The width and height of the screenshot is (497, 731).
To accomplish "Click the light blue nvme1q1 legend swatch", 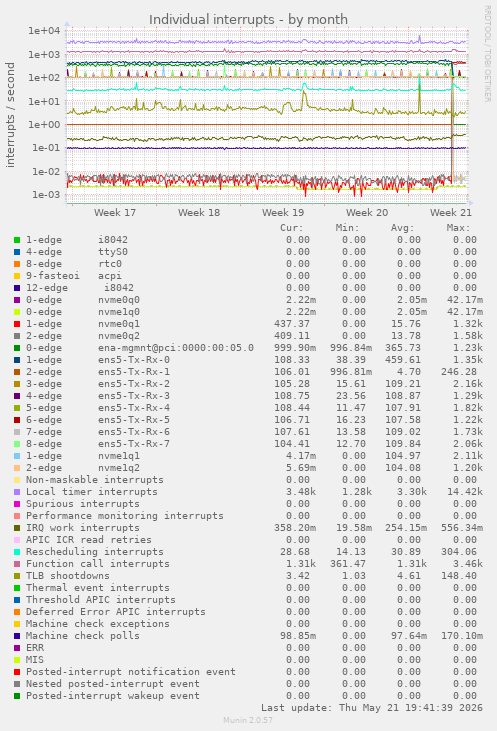I will (x=17, y=456).
